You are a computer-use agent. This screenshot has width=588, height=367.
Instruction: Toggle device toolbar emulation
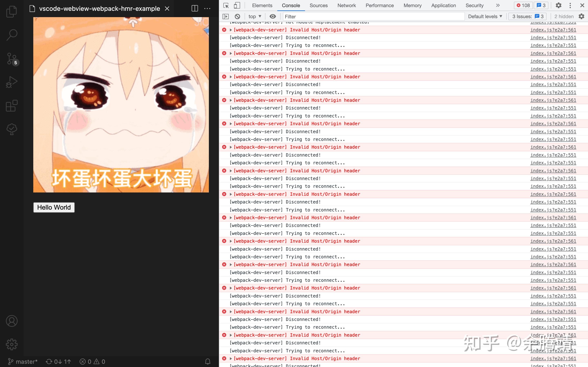pos(237,5)
